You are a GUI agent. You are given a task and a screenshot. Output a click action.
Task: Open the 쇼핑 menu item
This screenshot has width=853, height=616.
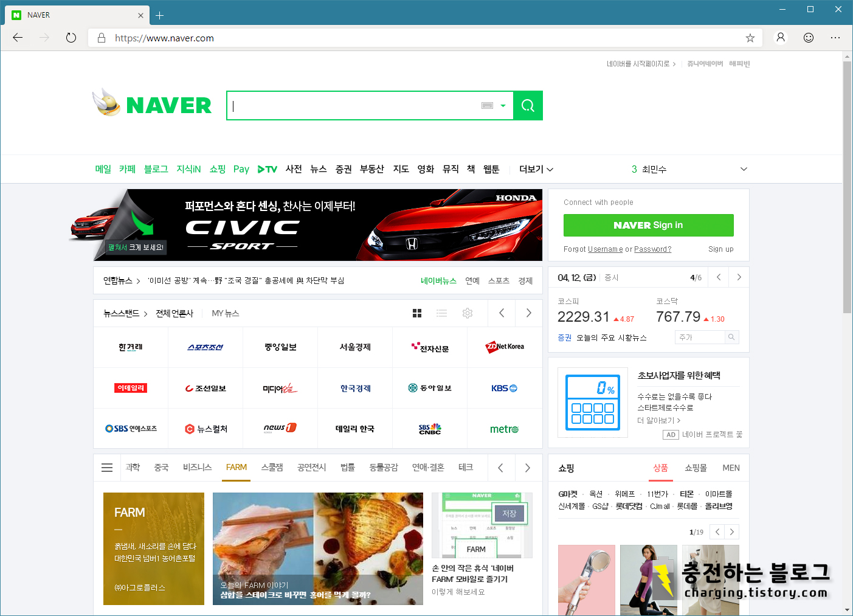point(218,169)
